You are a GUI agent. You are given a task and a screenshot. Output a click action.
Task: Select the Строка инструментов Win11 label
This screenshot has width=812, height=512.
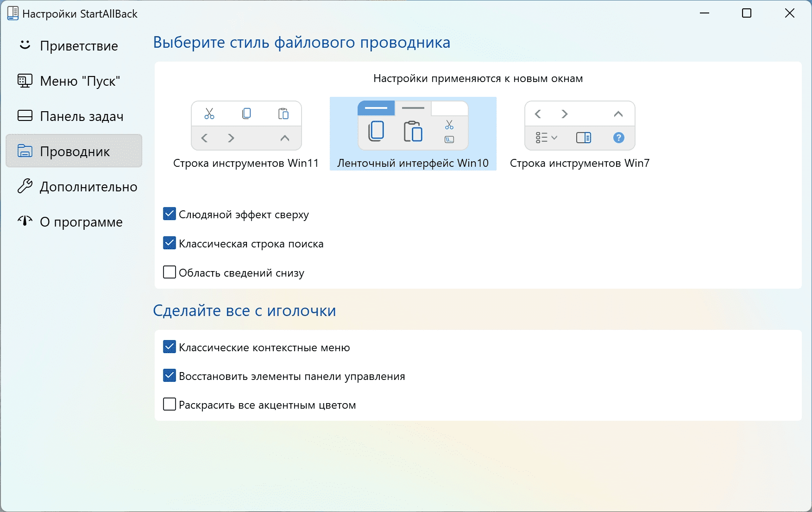[x=246, y=163]
